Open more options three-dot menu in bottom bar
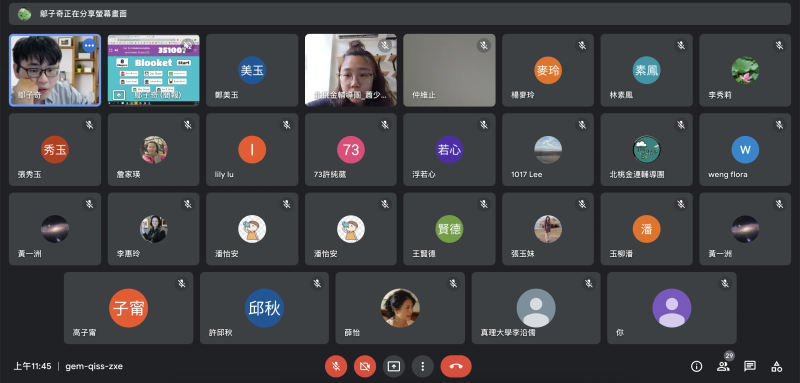The height and width of the screenshot is (383, 800). [422, 366]
